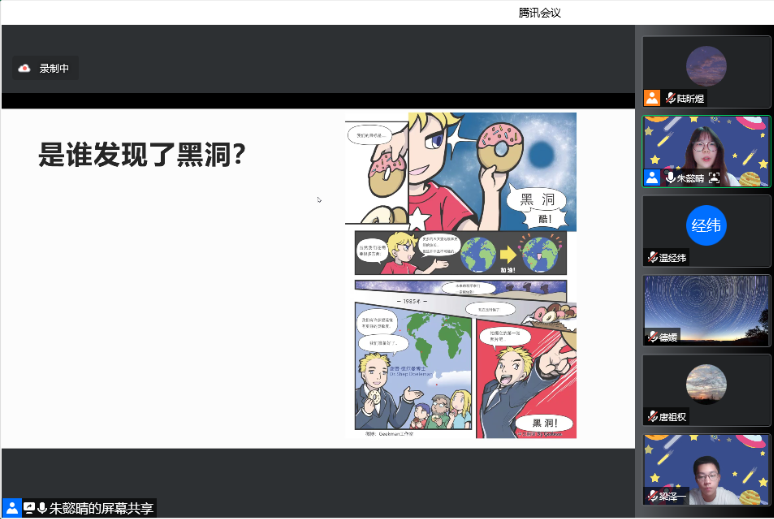Image resolution: width=774 pixels, height=519 pixels.
Task: Click the portrait-frame icon after 朱懿晴 name
Action: [x=714, y=177]
